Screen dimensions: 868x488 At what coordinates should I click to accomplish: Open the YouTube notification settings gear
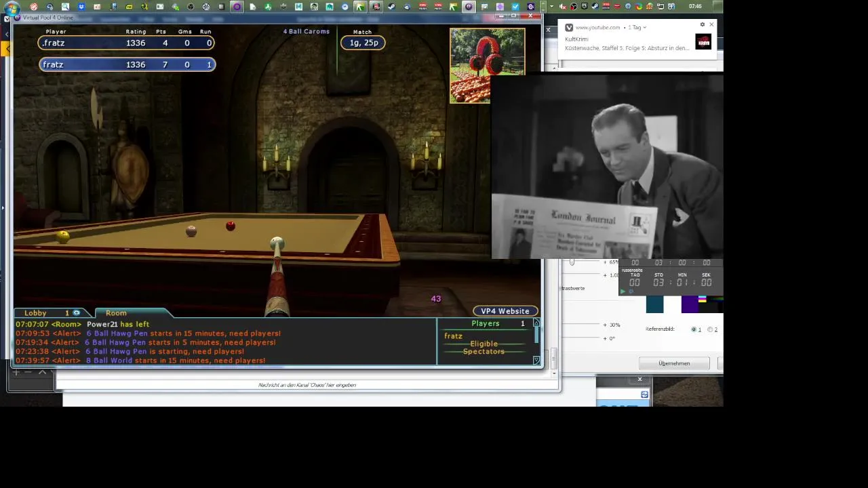[703, 25]
